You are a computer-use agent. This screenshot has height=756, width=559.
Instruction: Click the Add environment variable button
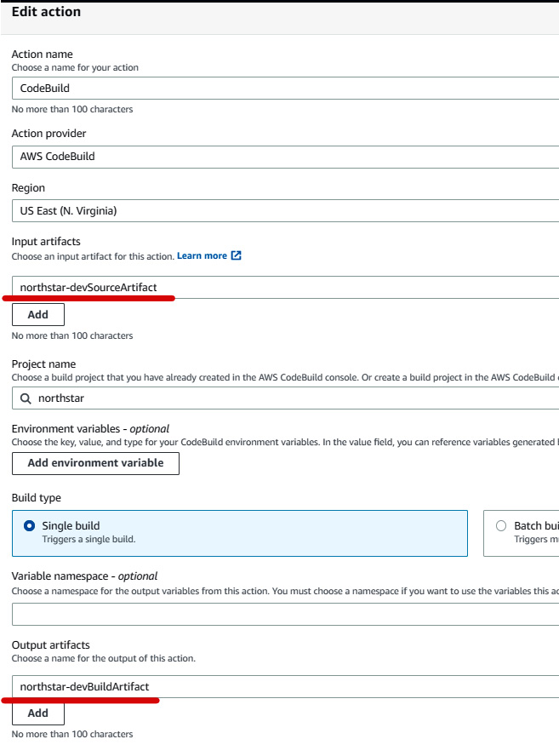[95, 463]
